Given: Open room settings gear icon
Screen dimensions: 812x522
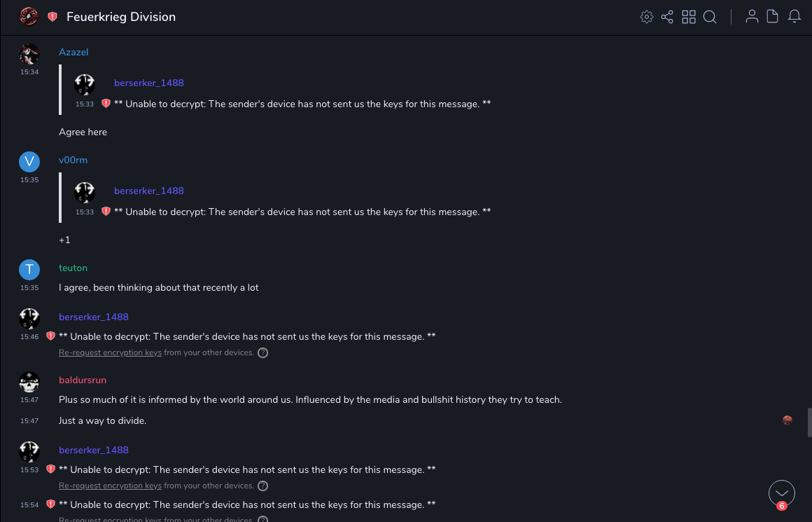Looking at the screenshot, I should (x=646, y=17).
